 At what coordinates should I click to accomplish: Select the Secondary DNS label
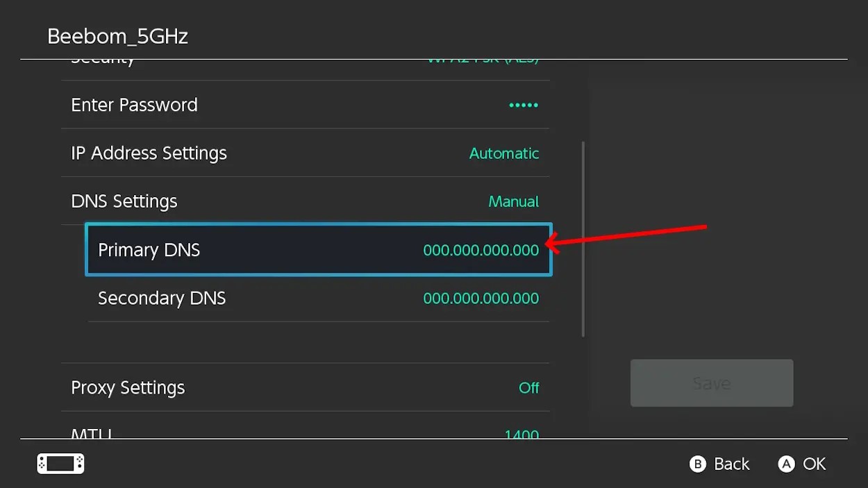tap(162, 298)
